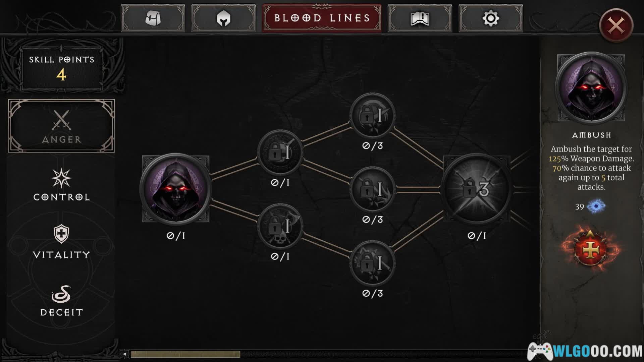Click the skill tree horizontal scrollbar thumb
644x362 pixels.
tap(185, 354)
